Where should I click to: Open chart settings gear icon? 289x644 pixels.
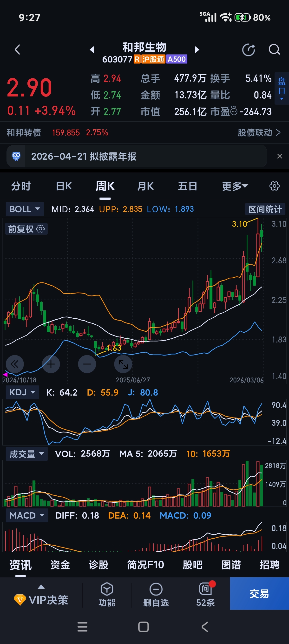pos(274,186)
